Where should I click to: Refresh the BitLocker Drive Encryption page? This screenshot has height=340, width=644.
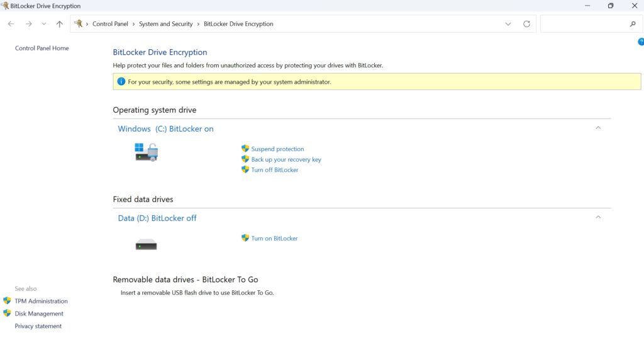[526, 24]
